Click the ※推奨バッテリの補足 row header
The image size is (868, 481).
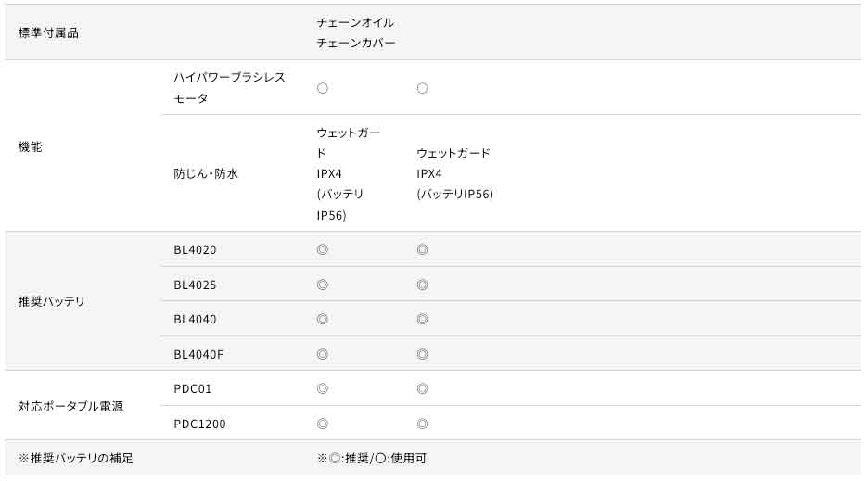pyautogui.click(x=76, y=458)
